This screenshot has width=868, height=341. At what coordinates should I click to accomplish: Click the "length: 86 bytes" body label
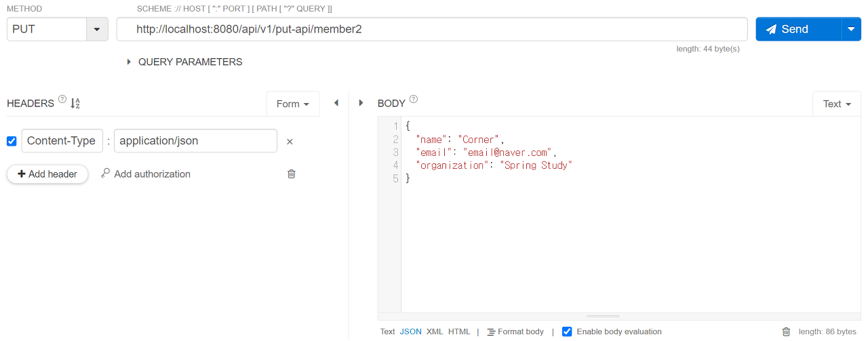coord(827,332)
